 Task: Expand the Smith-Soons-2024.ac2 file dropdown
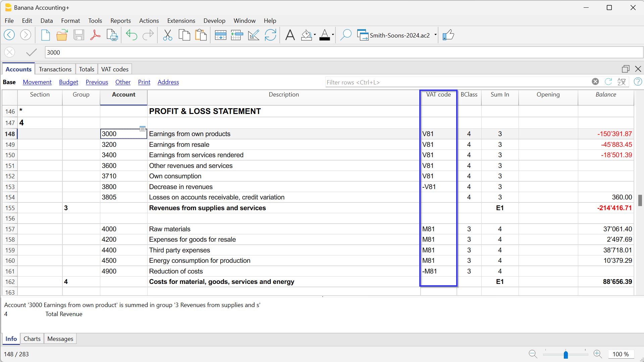tap(435, 35)
